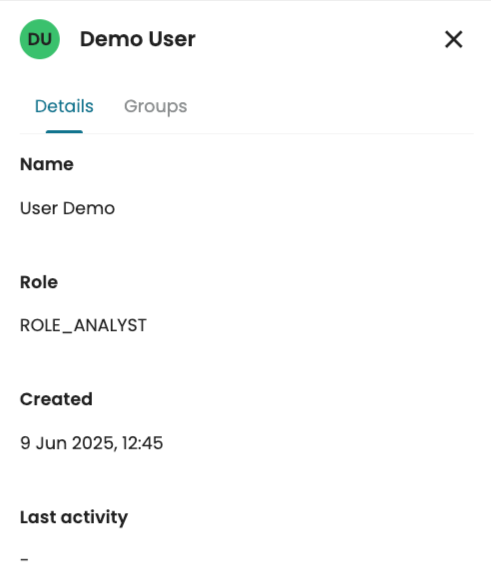Click the green DU avatar icon
Image resolution: width=491 pixels, height=587 pixels.
(40, 39)
